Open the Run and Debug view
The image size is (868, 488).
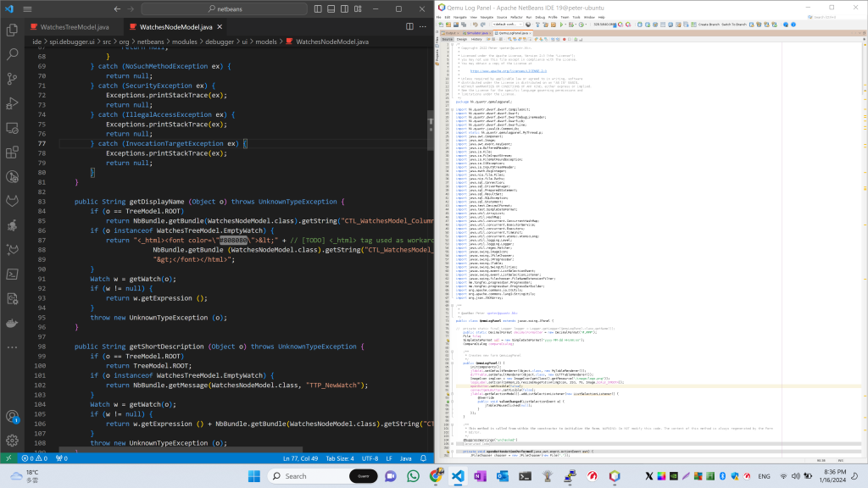12,103
